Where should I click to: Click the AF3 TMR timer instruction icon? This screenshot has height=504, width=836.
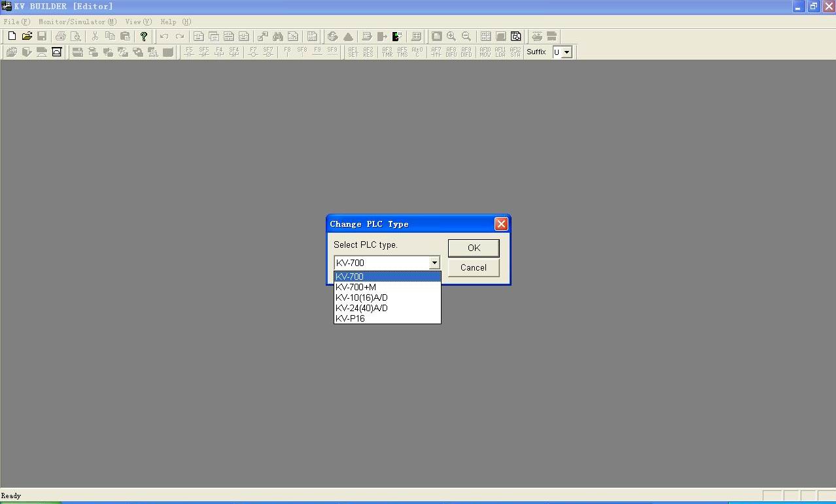387,52
